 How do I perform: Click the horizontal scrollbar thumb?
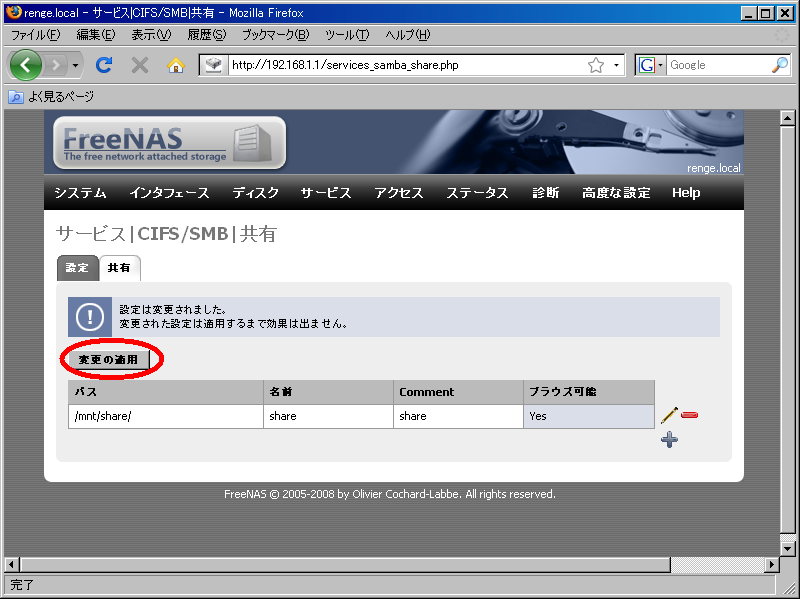345,564
